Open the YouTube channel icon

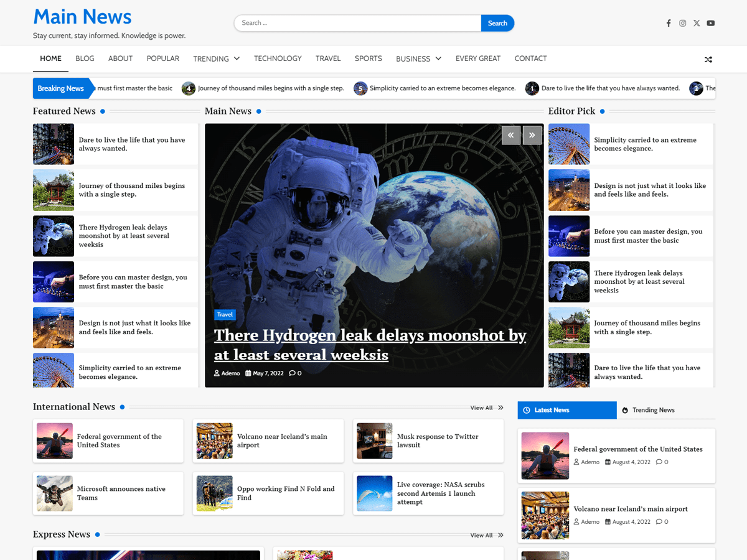coord(710,23)
